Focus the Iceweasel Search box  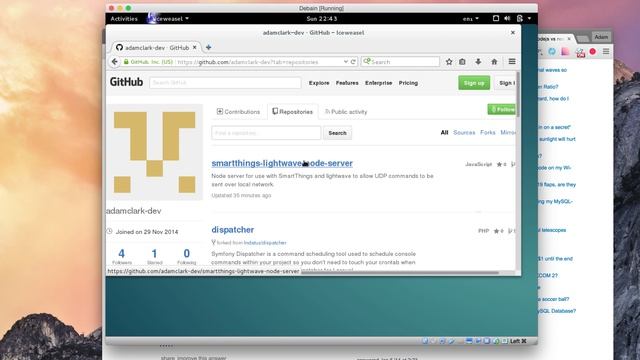point(400,62)
